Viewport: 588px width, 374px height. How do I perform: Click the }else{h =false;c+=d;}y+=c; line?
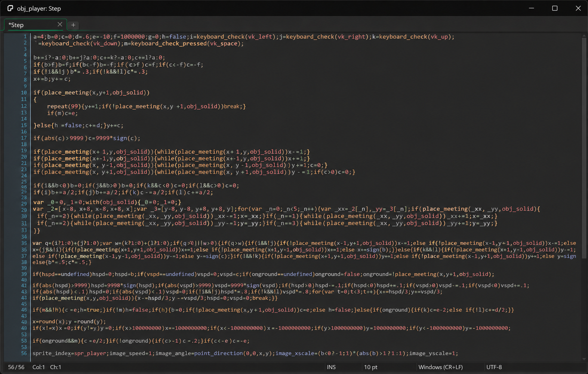(x=78, y=125)
